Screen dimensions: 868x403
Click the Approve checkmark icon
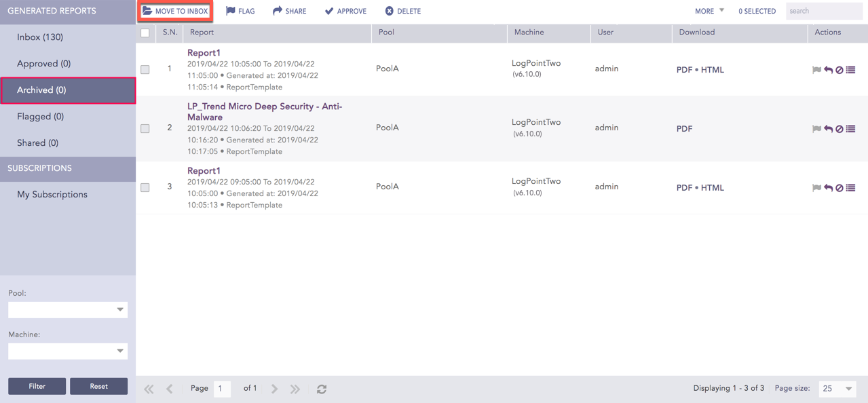[x=329, y=10]
